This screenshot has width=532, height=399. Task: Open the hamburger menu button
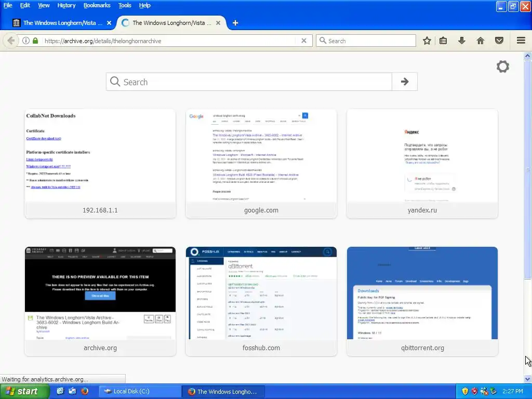pyautogui.click(x=521, y=41)
